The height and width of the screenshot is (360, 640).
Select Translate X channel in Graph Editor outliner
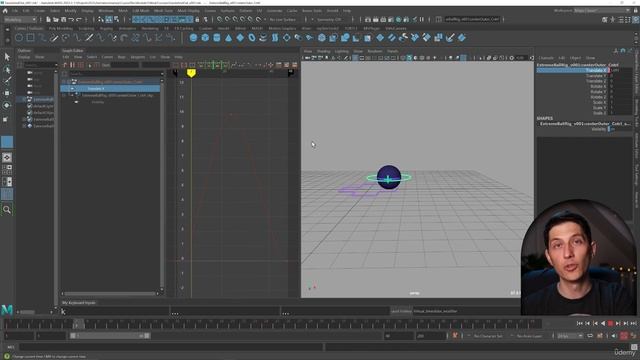(110, 89)
